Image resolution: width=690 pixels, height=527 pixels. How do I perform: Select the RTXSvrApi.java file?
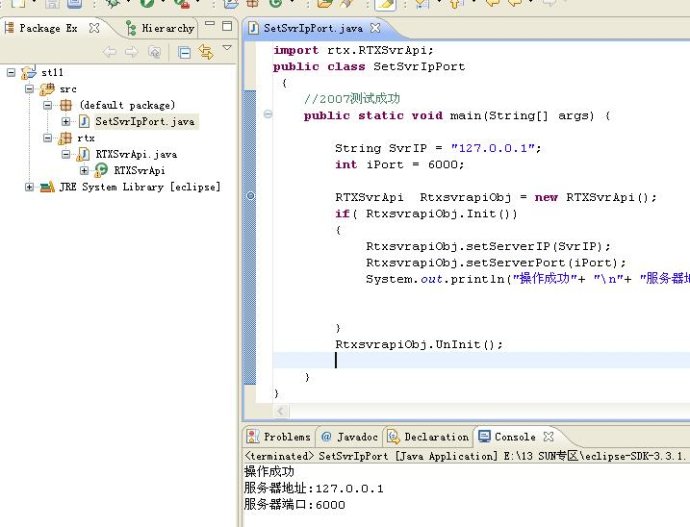[136, 155]
